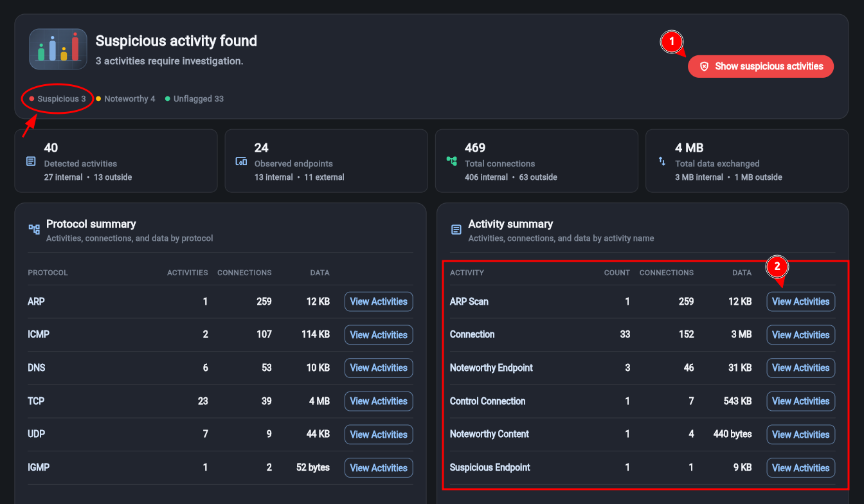Viewport: 864px width, 504px height.
Task: View Activities for Control Connection
Action: click(800, 401)
